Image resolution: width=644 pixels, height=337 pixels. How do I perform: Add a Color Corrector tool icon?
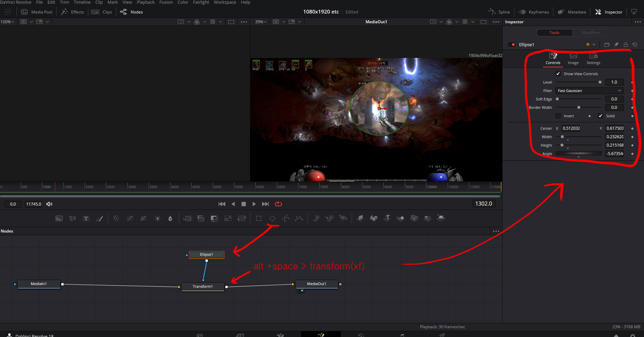[x=116, y=218]
